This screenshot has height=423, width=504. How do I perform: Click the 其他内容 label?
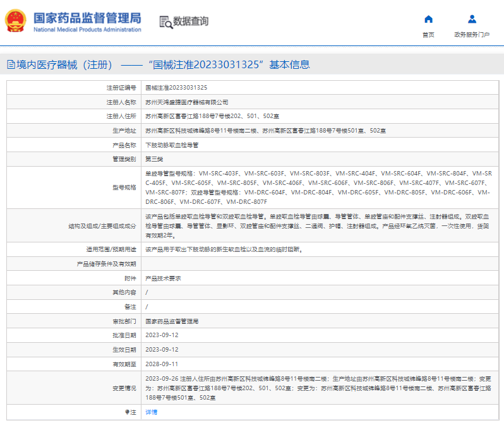pos(124,292)
